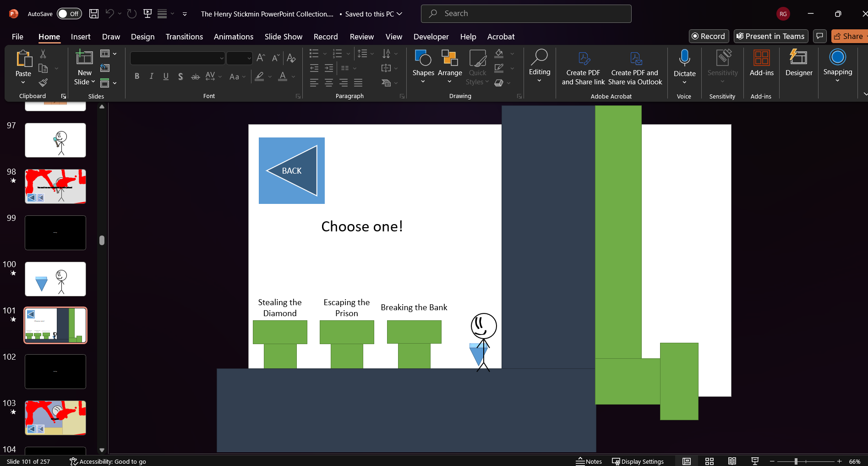Image resolution: width=868 pixels, height=466 pixels.
Task: Clear all formatting icon
Action: pyautogui.click(x=291, y=58)
